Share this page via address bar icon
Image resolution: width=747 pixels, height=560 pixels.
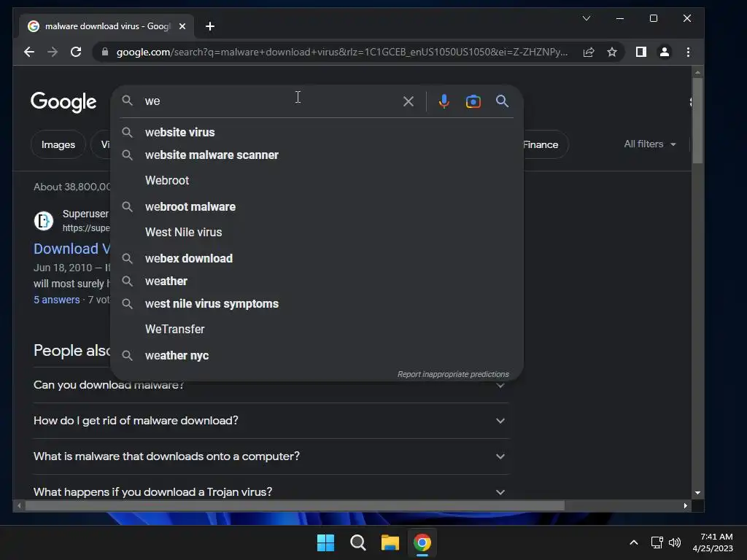click(x=589, y=52)
